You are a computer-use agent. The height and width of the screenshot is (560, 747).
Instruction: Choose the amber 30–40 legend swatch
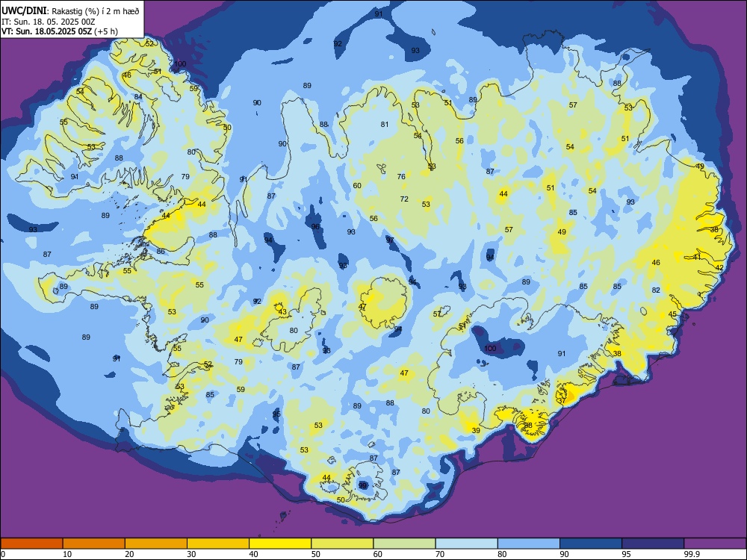pyautogui.click(x=218, y=544)
